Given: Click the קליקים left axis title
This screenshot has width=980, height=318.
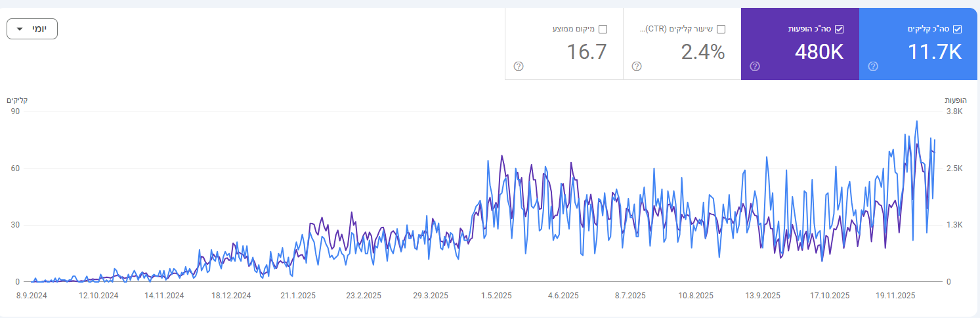Looking at the screenshot, I should 17,100.
